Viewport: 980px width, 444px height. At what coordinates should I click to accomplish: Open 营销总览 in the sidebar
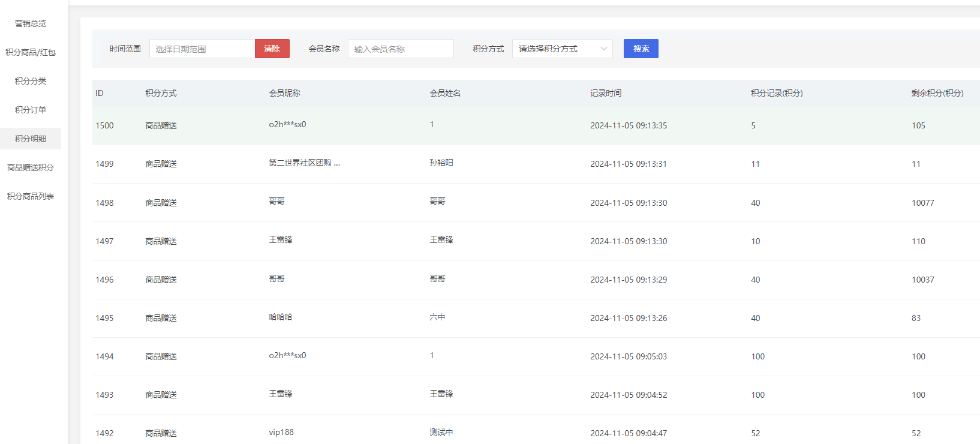click(31, 23)
